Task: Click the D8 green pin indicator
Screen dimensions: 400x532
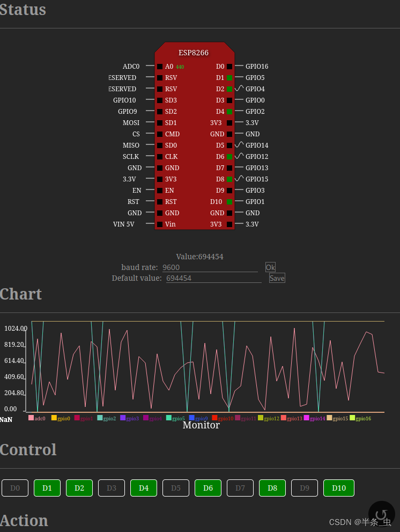Action: pos(229,179)
